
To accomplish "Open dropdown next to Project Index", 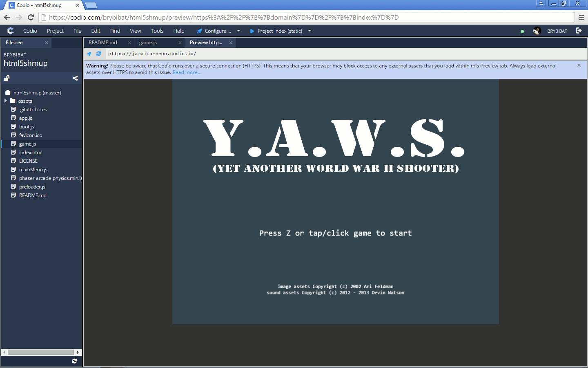I will point(310,31).
